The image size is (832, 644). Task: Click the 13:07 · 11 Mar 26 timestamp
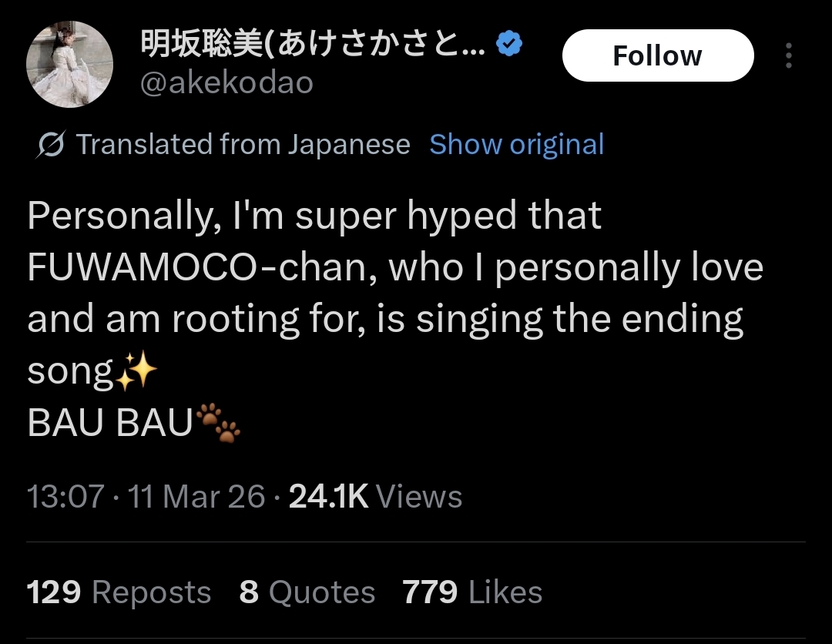coord(146,496)
